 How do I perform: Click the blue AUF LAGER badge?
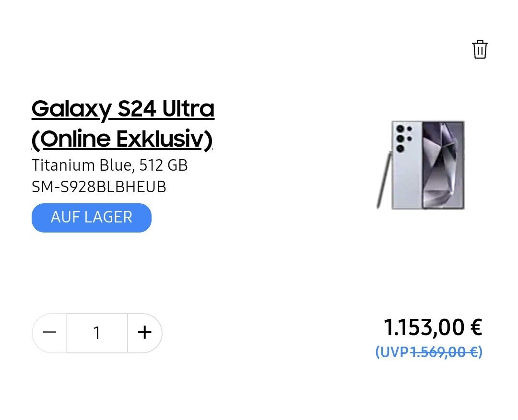pos(92,218)
